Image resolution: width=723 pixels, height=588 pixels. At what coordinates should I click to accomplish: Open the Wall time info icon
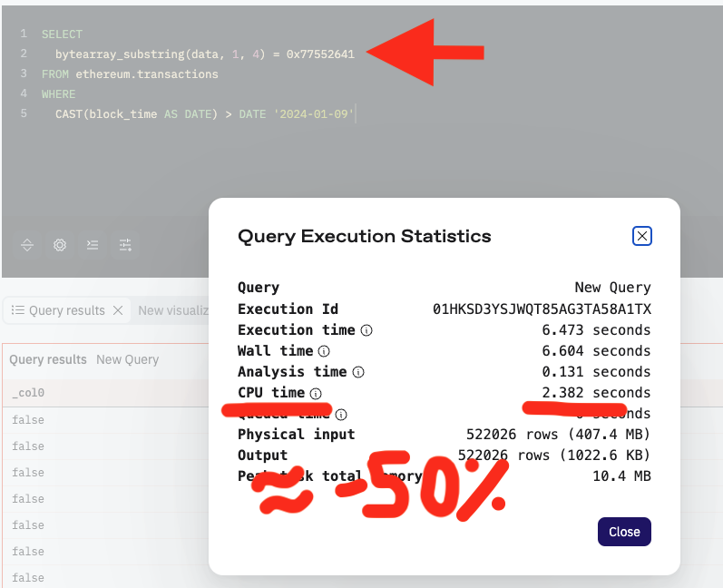tap(324, 351)
